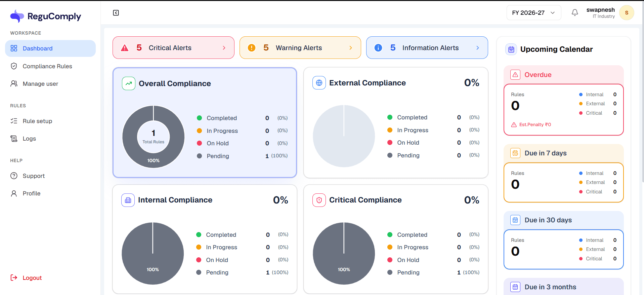Expand Information Alerts via its chevron
This screenshot has width=644, height=295.
point(478,48)
